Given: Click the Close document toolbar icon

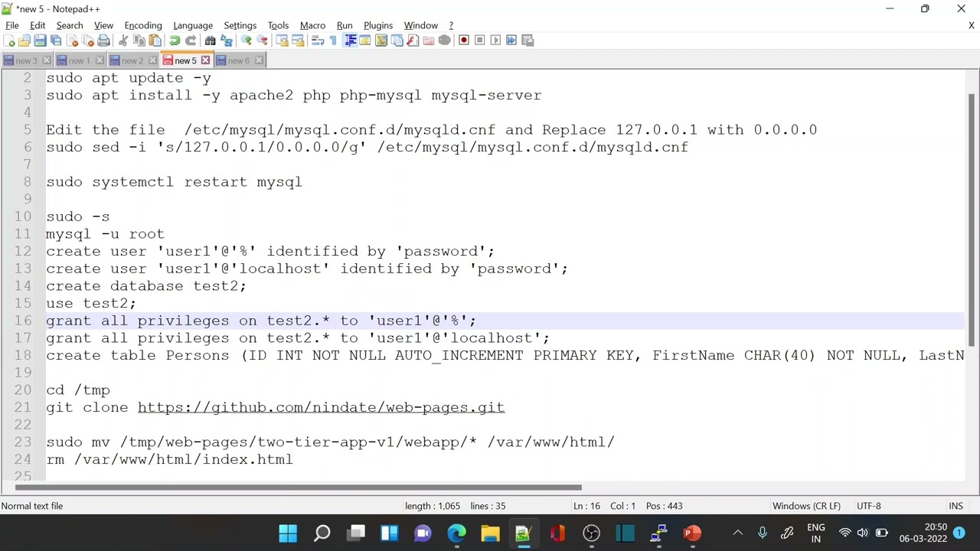Looking at the screenshot, I should click(72, 41).
